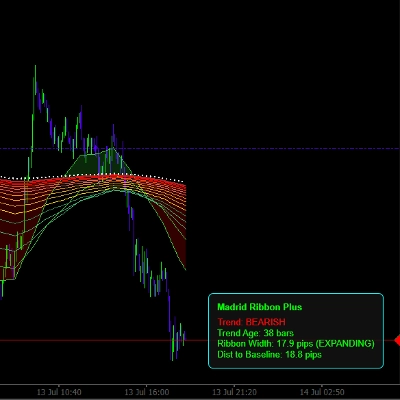
Task: Click the 13 Jul 16:00 time axis label
Action: pyautogui.click(x=147, y=392)
